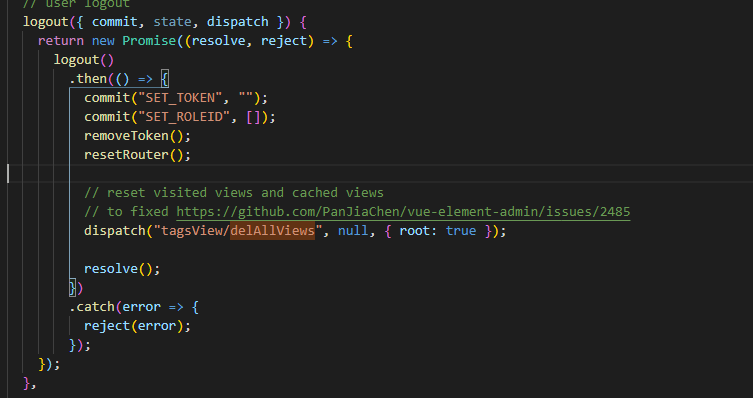Click the .then(() => line

pyautogui.click(x=119, y=79)
